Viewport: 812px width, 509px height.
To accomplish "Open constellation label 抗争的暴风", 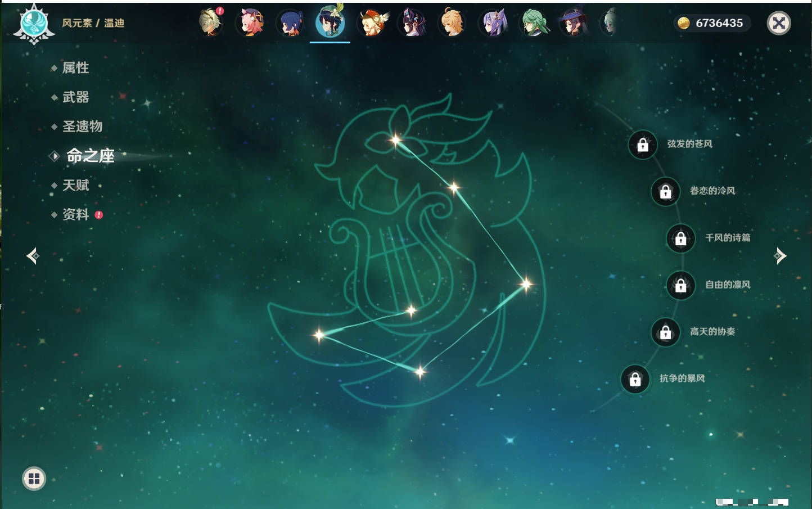I will coord(682,379).
